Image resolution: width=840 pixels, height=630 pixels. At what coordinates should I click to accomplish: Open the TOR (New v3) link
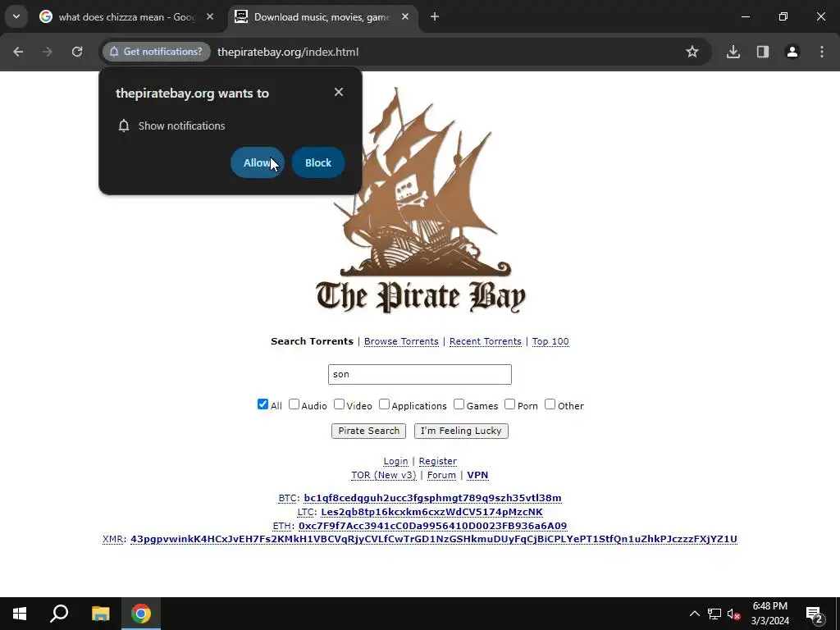[x=384, y=475]
